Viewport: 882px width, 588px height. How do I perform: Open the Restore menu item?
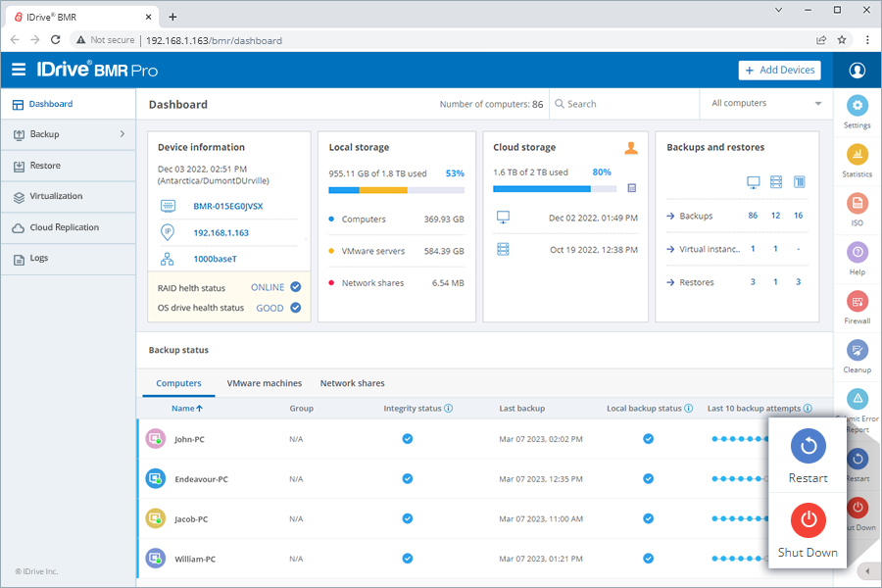pos(68,166)
